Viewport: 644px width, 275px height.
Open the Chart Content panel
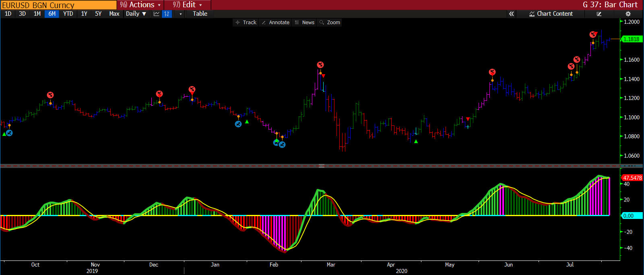551,14
